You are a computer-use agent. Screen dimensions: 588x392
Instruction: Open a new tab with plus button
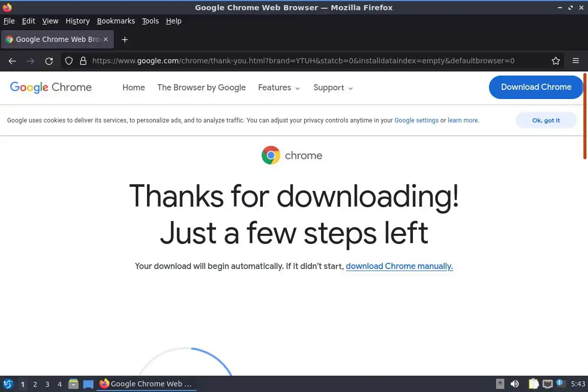point(125,39)
